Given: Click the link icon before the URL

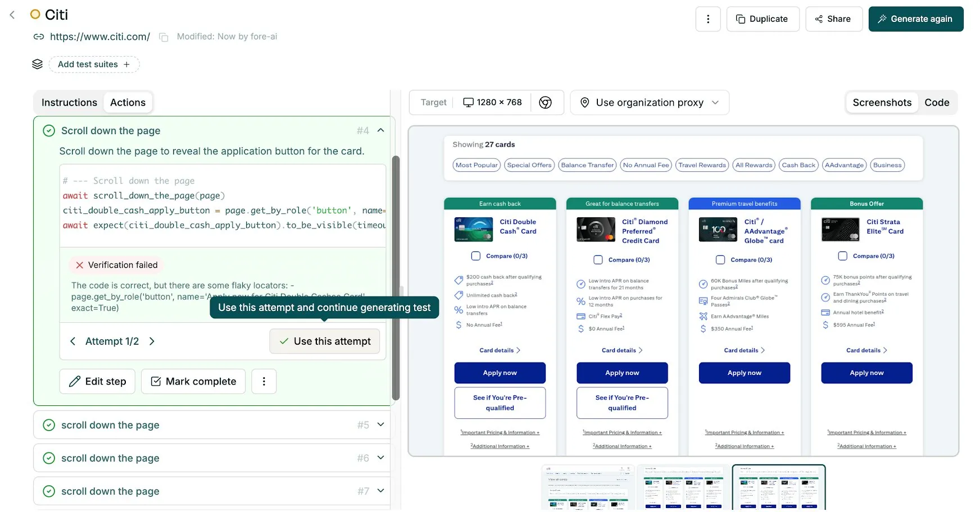Looking at the screenshot, I should (39, 37).
